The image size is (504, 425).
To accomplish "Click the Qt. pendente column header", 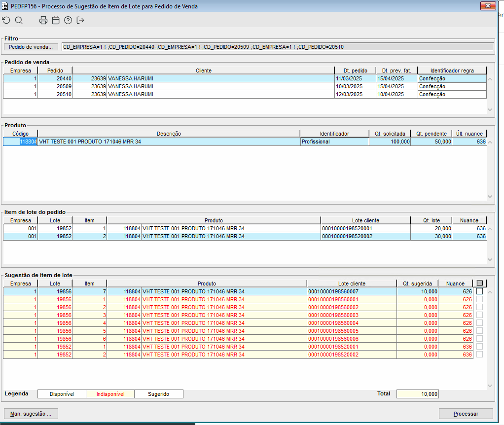I will click(x=432, y=134).
